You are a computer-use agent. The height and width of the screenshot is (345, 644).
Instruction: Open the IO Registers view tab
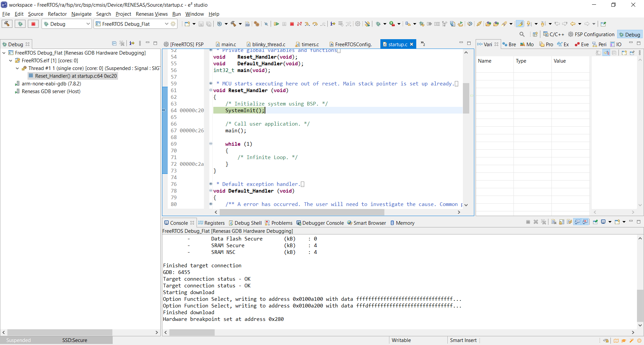click(616, 44)
